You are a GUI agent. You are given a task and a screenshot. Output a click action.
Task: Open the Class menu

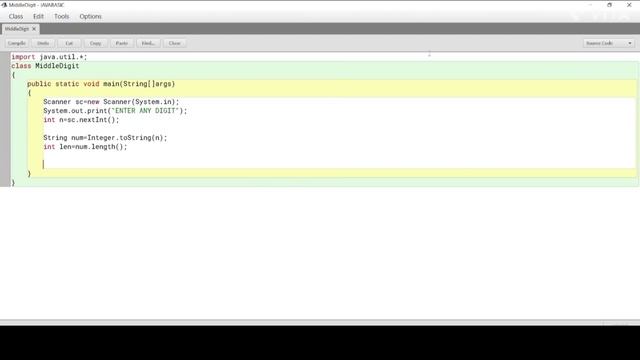pyautogui.click(x=16, y=16)
